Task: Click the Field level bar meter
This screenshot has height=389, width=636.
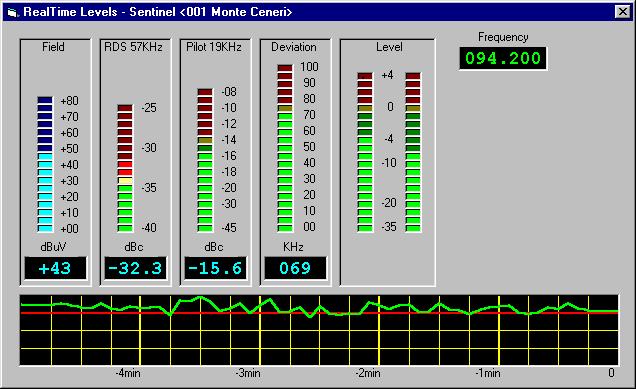Action: 45,164
